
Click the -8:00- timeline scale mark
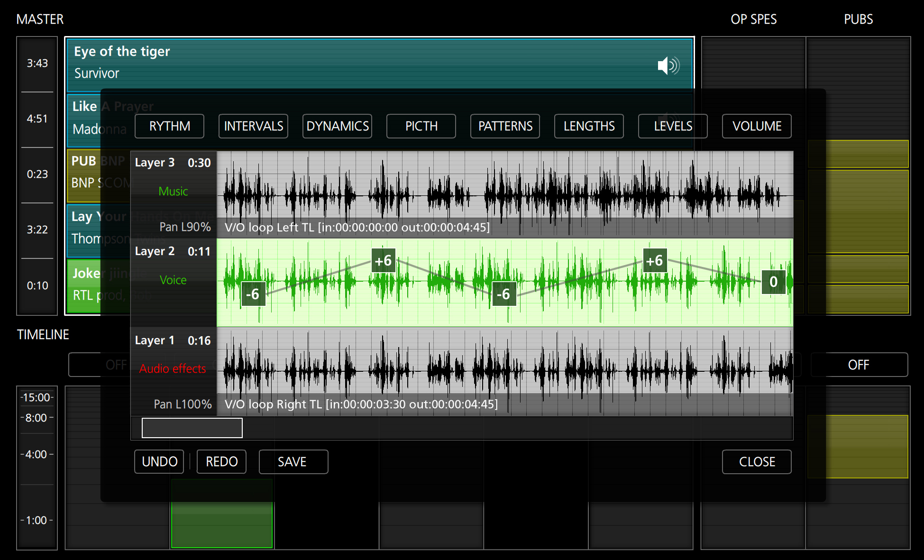click(x=37, y=418)
